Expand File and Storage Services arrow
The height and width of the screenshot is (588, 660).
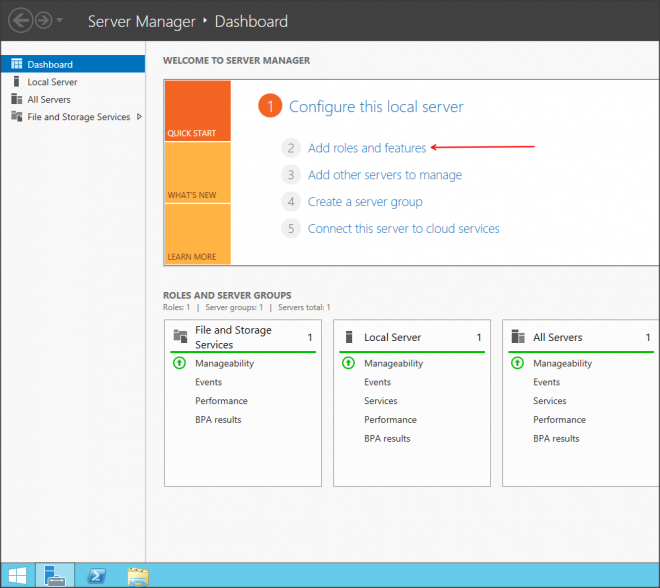point(139,117)
